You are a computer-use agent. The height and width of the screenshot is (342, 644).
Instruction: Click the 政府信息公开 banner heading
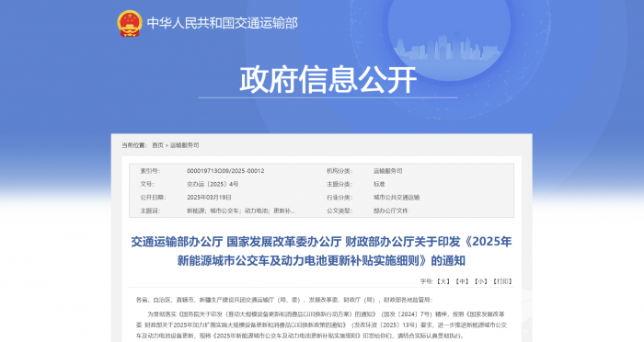click(328, 80)
